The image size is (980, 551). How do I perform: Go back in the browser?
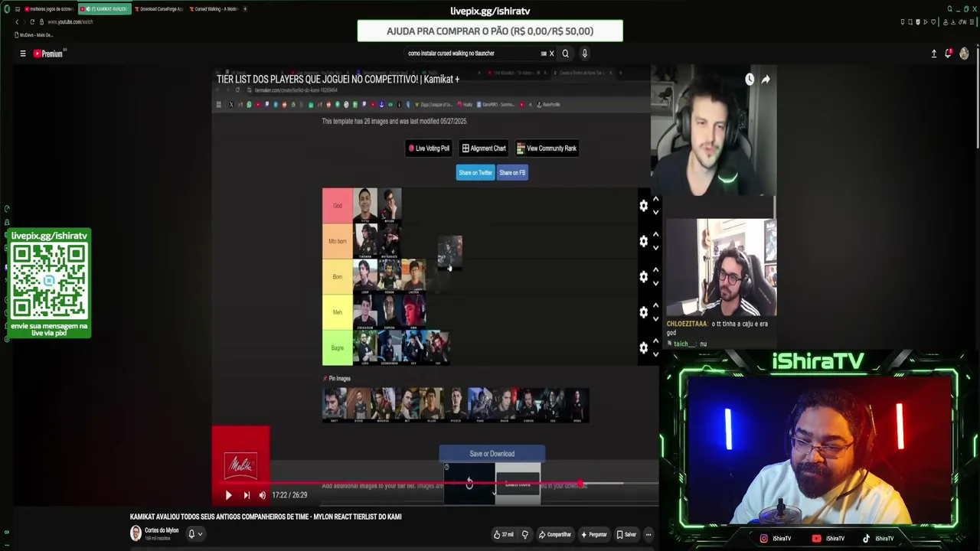[17, 22]
